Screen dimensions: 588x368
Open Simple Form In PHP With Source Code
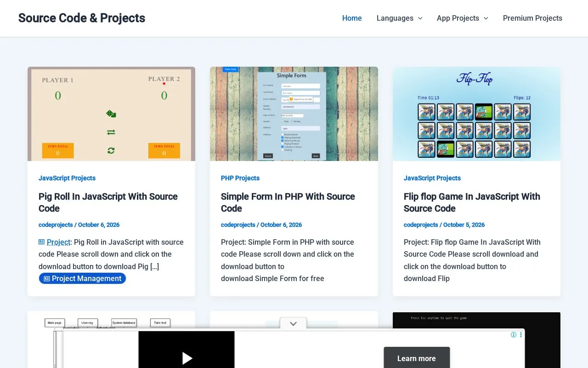tap(288, 202)
